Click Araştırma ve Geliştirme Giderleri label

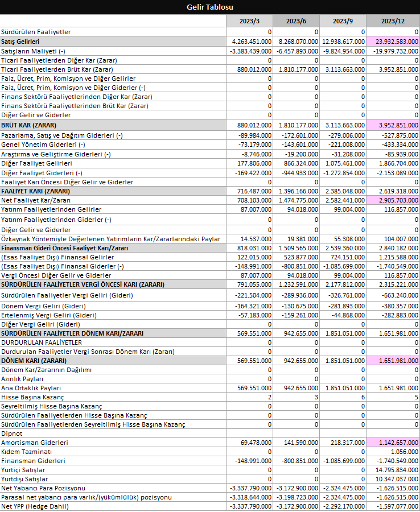tap(56, 154)
